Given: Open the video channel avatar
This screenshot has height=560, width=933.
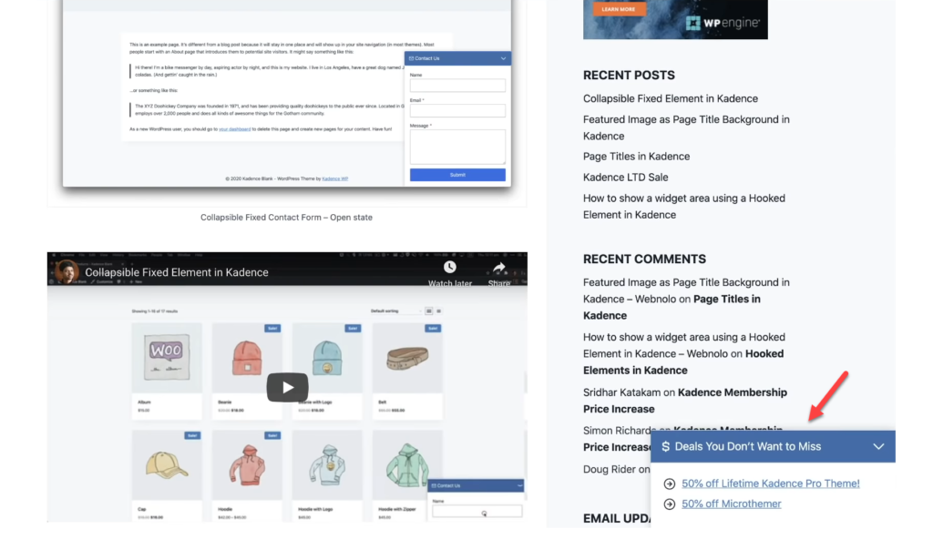Looking at the screenshot, I should 67,271.
